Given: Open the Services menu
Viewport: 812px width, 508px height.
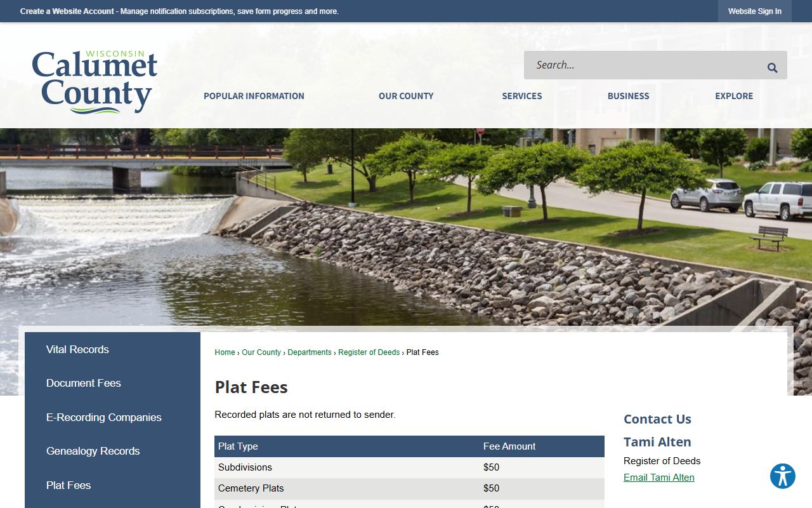Looking at the screenshot, I should [x=522, y=96].
